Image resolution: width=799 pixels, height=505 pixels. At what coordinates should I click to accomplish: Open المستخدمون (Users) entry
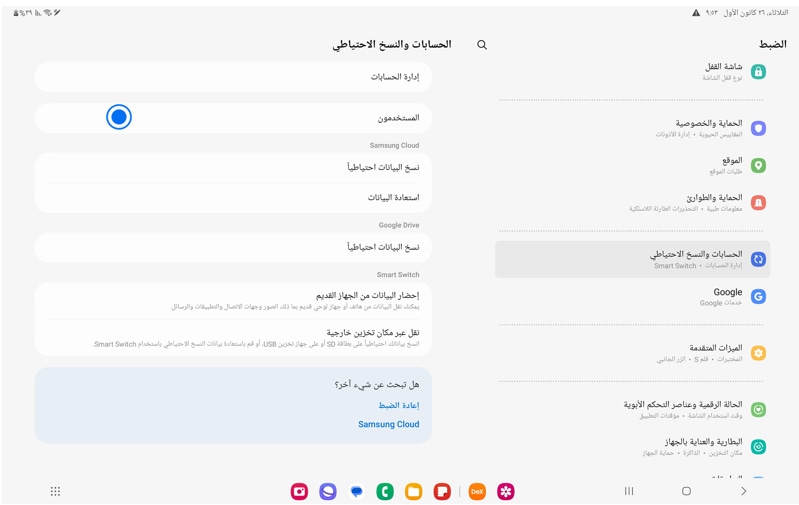point(233,118)
